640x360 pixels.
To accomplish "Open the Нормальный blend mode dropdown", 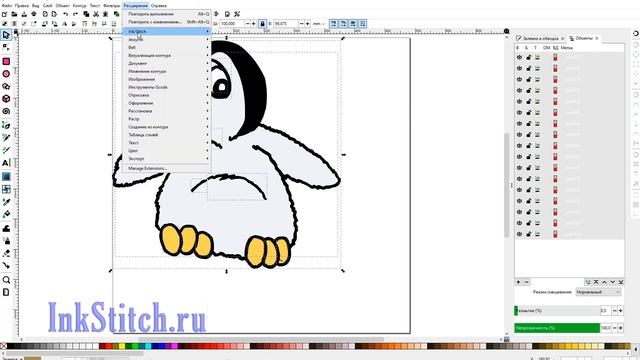I will [x=598, y=292].
